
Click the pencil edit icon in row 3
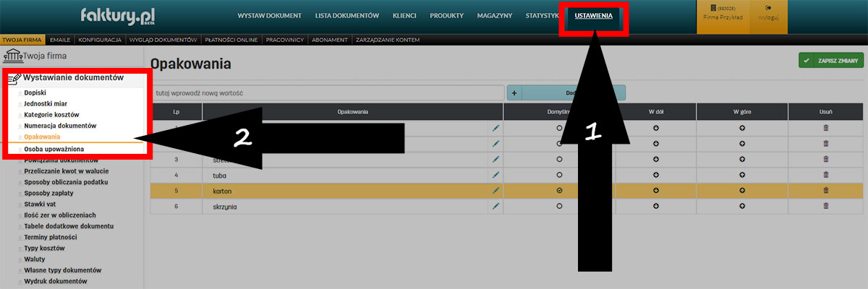496,158
